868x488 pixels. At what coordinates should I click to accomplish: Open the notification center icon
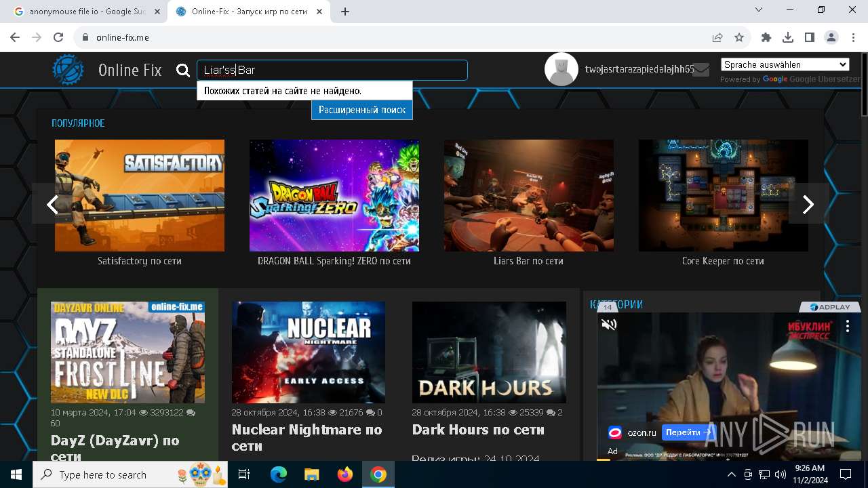[846, 474]
